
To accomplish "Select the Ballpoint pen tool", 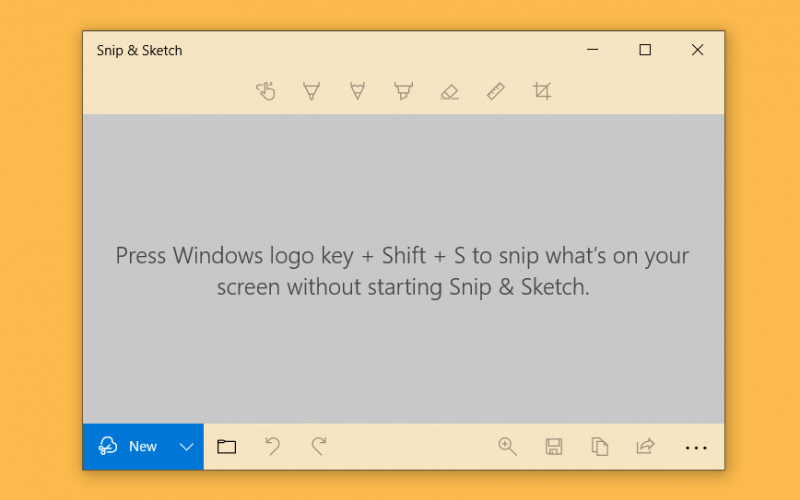I will (x=311, y=91).
